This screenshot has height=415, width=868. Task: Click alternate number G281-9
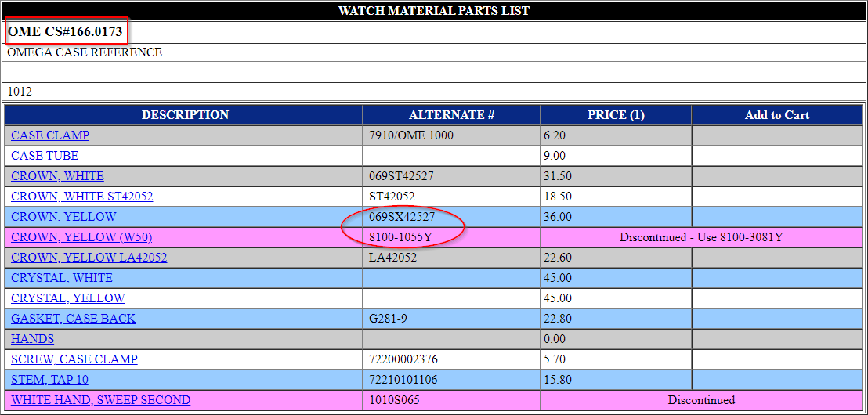(389, 319)
